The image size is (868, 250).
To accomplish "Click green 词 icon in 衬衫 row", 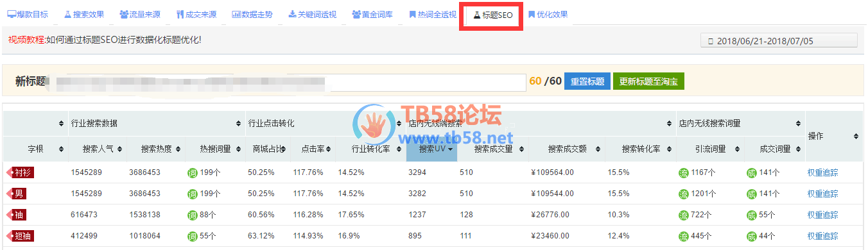I will 192,172.
